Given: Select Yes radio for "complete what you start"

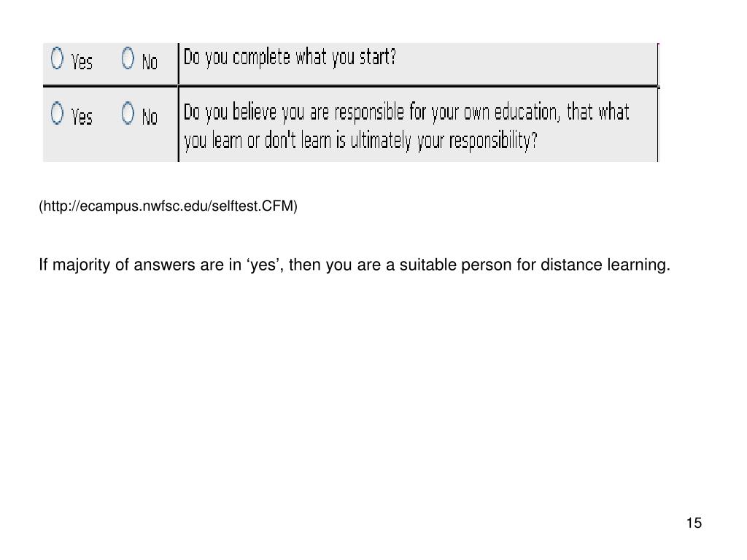Looking at the screenshot, I should [57, 58].
